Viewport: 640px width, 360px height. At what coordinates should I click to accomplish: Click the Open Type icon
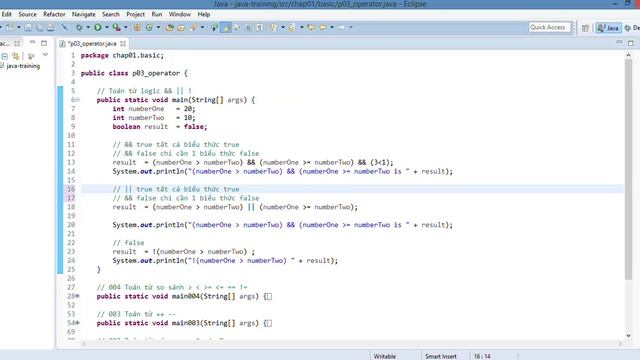(170, 27)
